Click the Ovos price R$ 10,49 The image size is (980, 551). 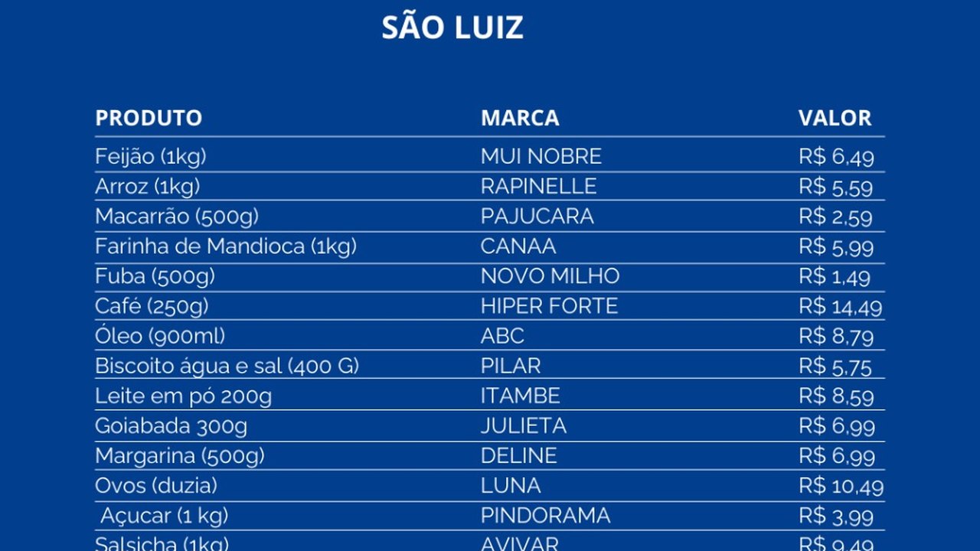841,486
